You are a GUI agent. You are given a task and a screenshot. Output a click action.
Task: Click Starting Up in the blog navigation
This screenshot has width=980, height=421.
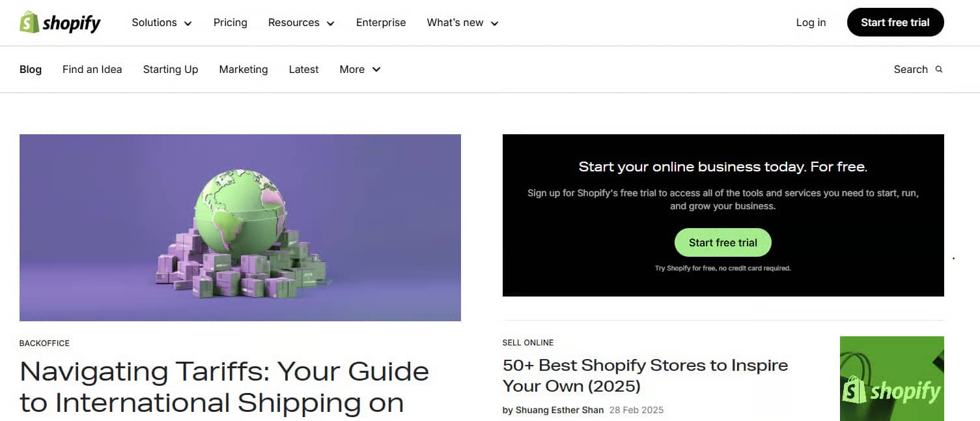pos(170,69)
